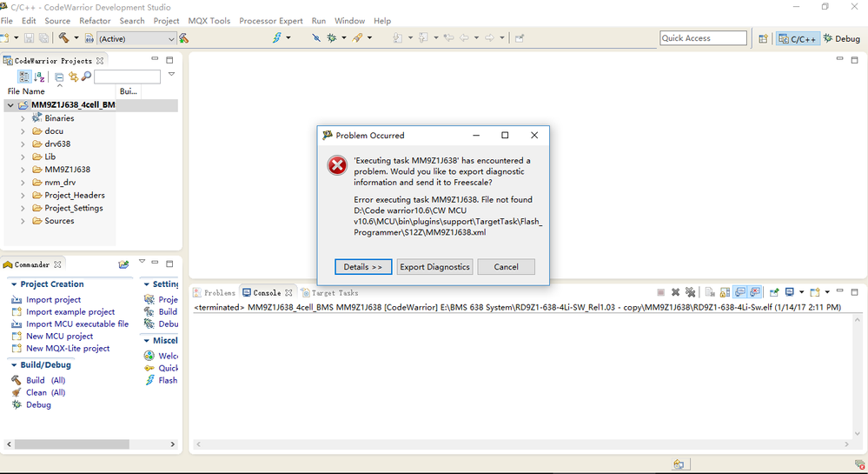Click the Collapse All icon in the projects view
The height and width of the screenshot is (474, 868).
(59, 77)
